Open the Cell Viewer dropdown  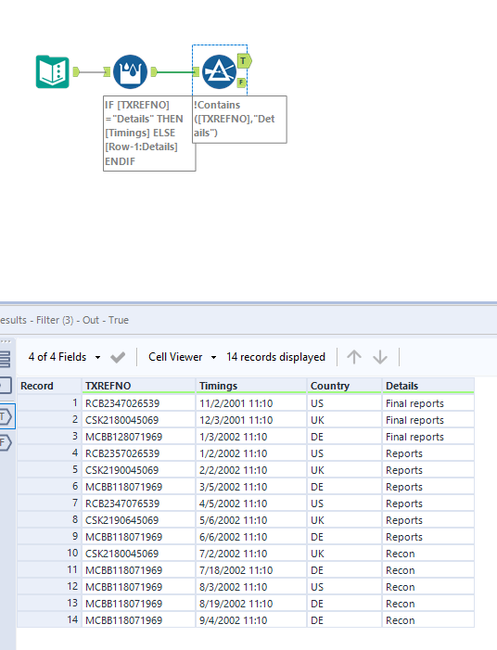182,357
